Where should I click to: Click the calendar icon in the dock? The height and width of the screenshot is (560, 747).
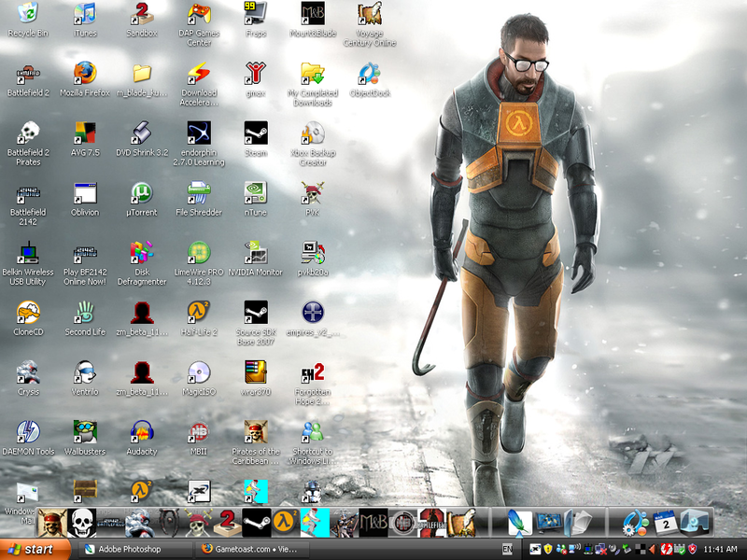click(x=666, y=522)
